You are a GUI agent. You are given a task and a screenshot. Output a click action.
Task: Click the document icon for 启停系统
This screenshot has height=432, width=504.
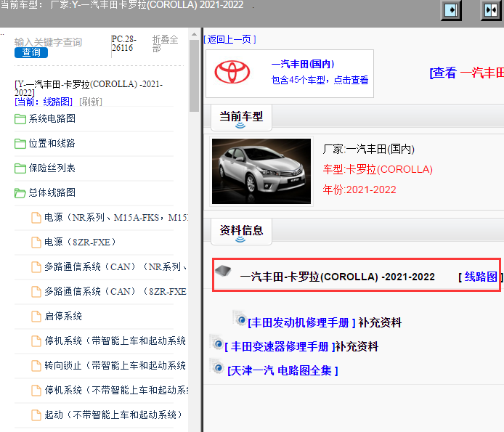[x=36, y=316]
